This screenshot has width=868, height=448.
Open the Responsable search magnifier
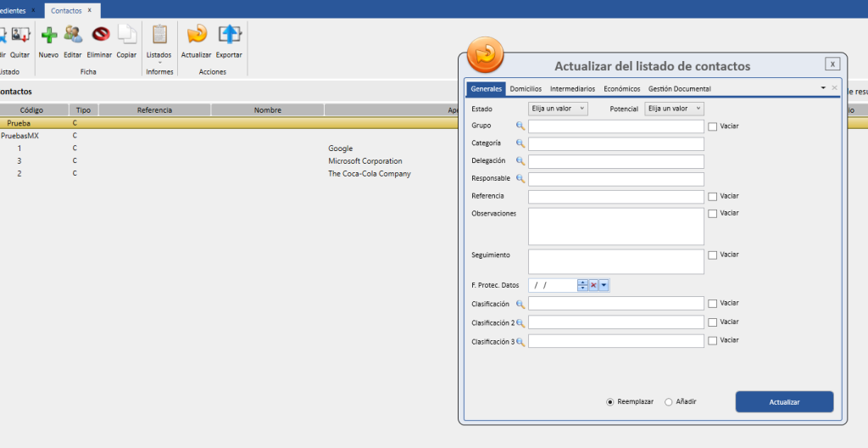coord(520,179)
